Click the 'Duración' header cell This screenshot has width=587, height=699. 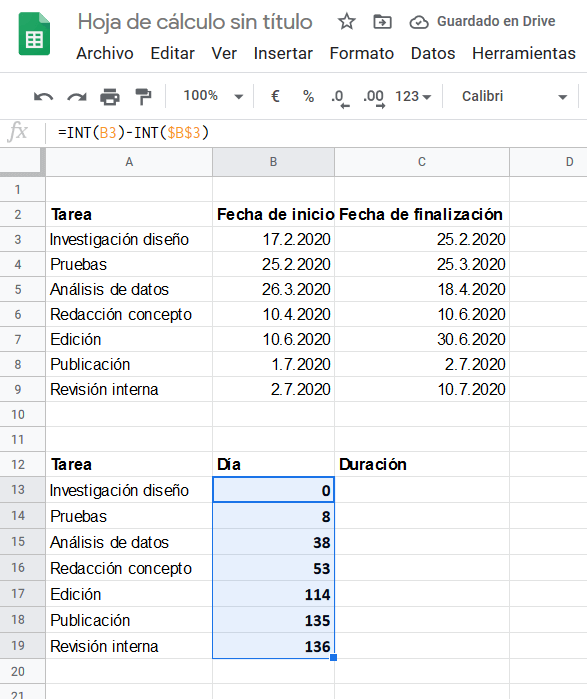coord(422,465)
